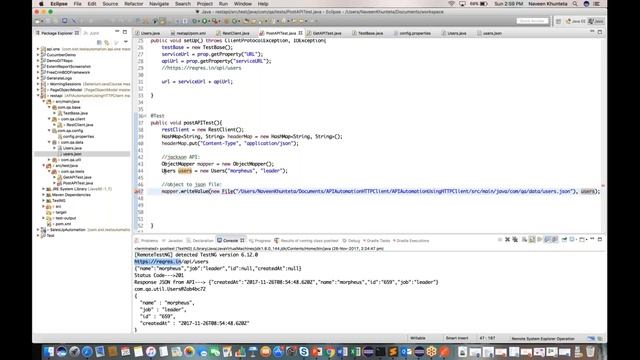This screenshot has width=640, height=360.
Task: Minimize the Package Explorer view
Action: (x=117, y=32)
